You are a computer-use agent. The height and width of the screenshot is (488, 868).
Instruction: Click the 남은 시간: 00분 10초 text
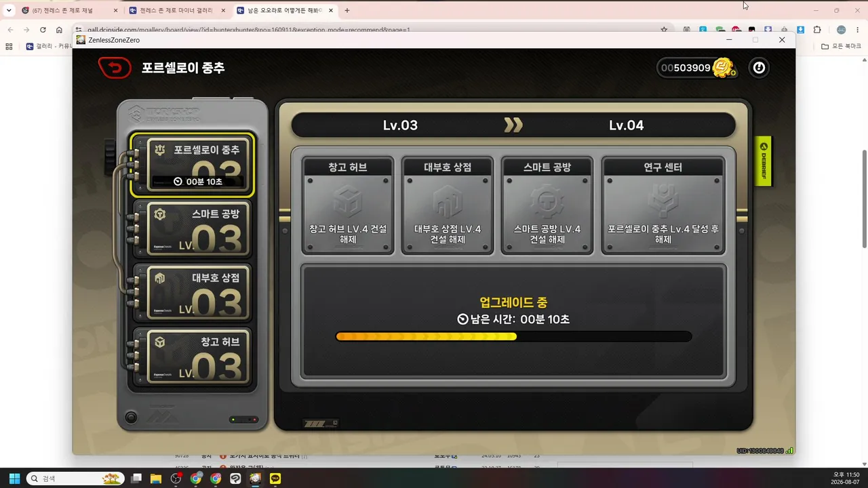[x=513, y=319]
